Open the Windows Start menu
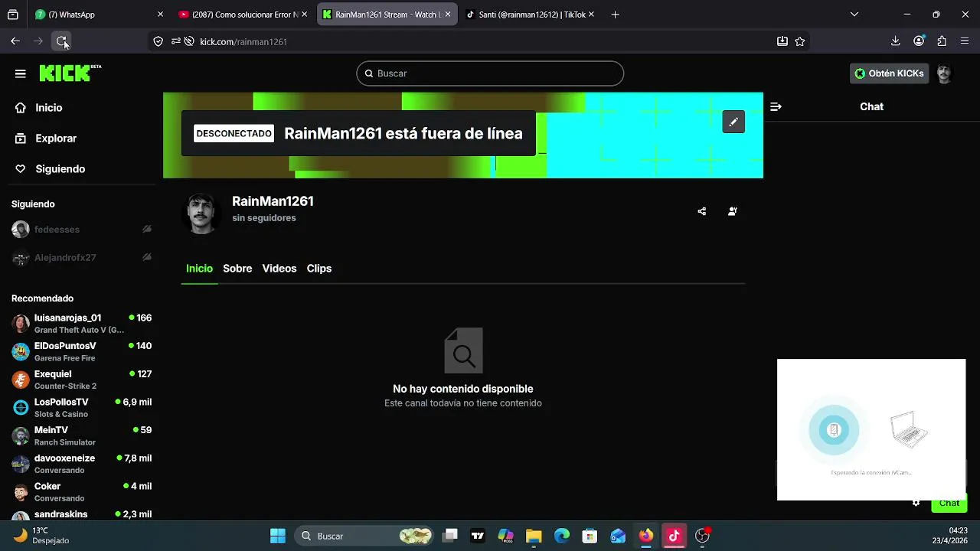 pyautogui.click(x=278, y=536)
